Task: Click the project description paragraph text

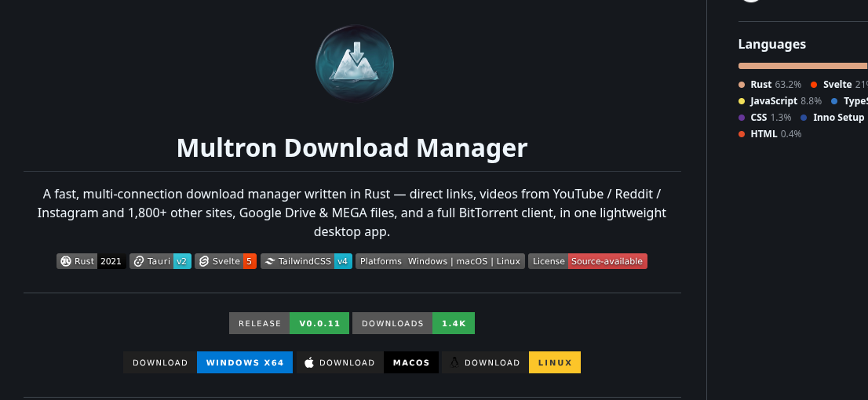Action: pyautogui.click(x=352, y=213)
